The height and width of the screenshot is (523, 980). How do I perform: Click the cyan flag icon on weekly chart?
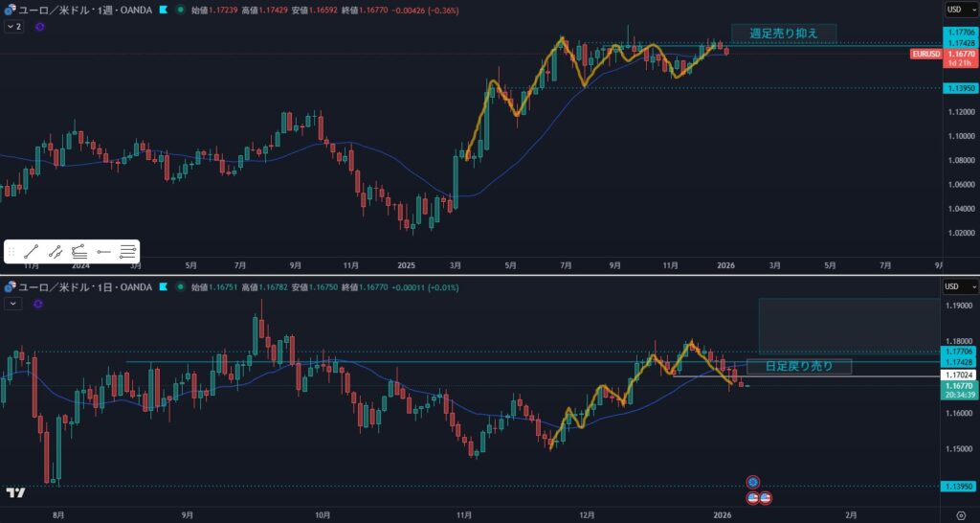(164, 10)
